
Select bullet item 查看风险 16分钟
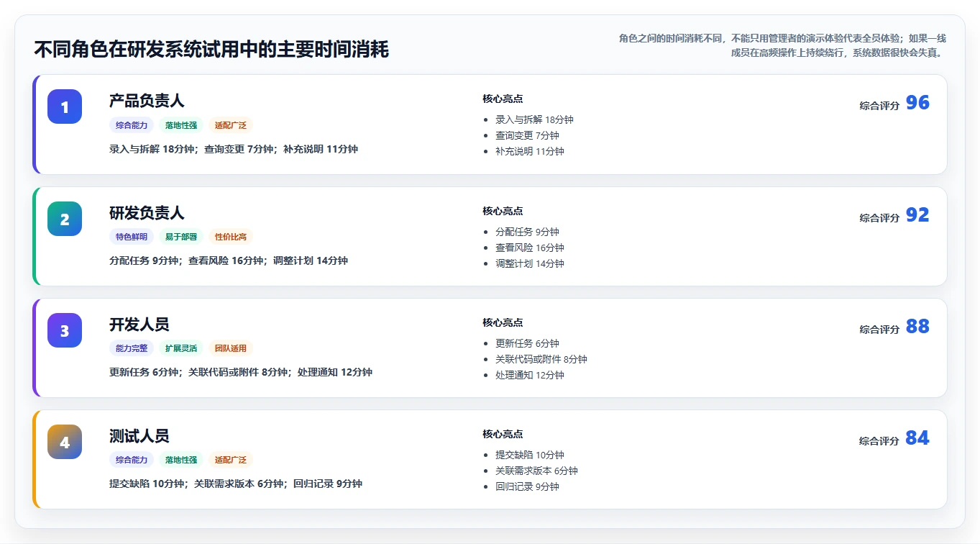[x=530, y=248]
